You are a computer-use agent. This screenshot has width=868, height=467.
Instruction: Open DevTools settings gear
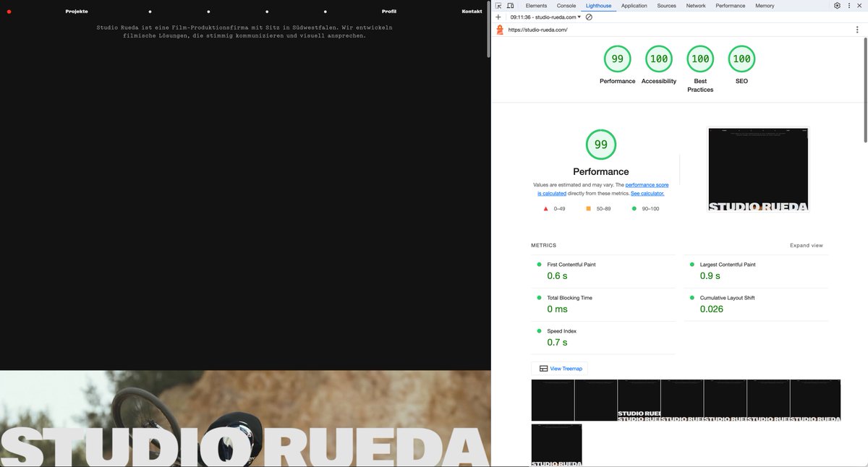[x=837, y=6]
